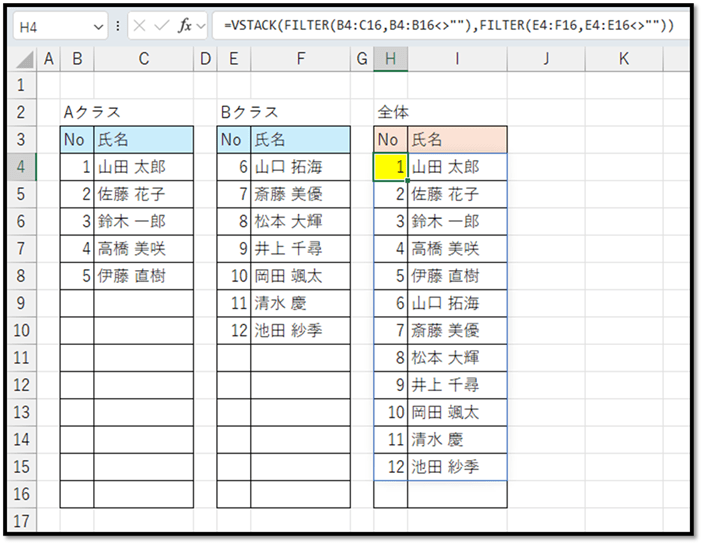Image resolution: width=702 pixels, height=544 pixels.
Task: Click into the VSTACK formula text
Action: pyautogui.click(x=448, y=25)
